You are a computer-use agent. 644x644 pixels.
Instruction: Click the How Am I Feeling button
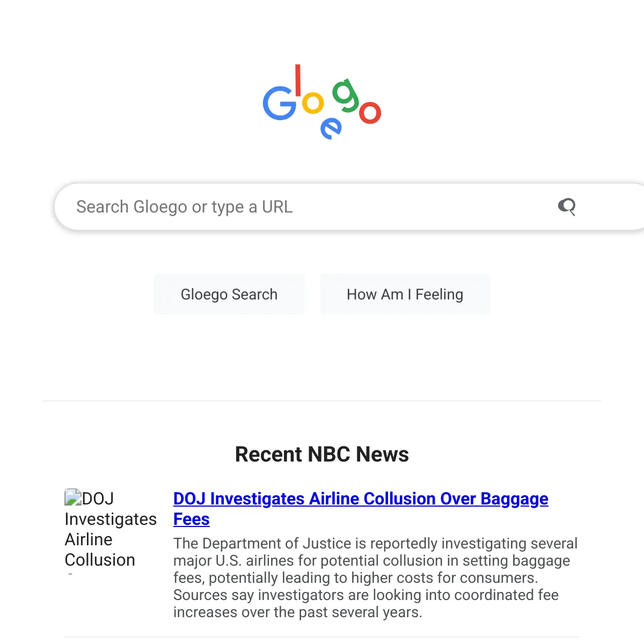[405, 294]
